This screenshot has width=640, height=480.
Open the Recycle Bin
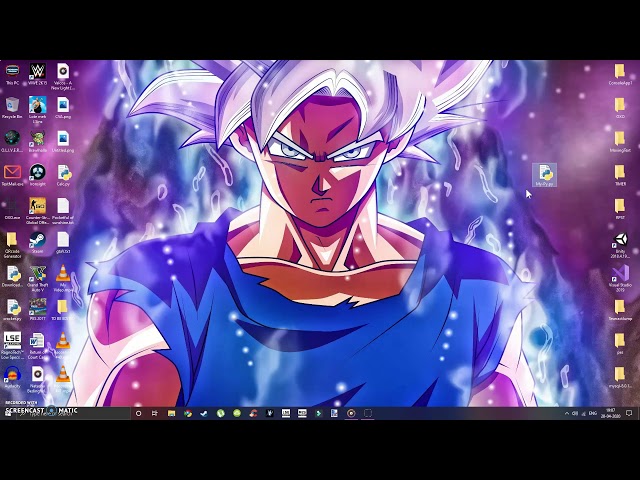click(x=12, y=107)
